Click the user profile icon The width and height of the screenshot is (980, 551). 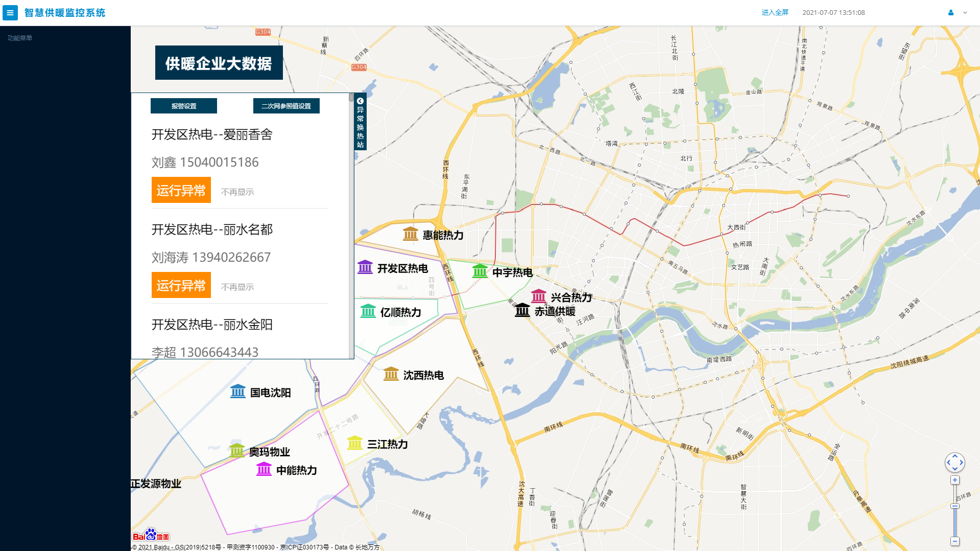[951, 13]
